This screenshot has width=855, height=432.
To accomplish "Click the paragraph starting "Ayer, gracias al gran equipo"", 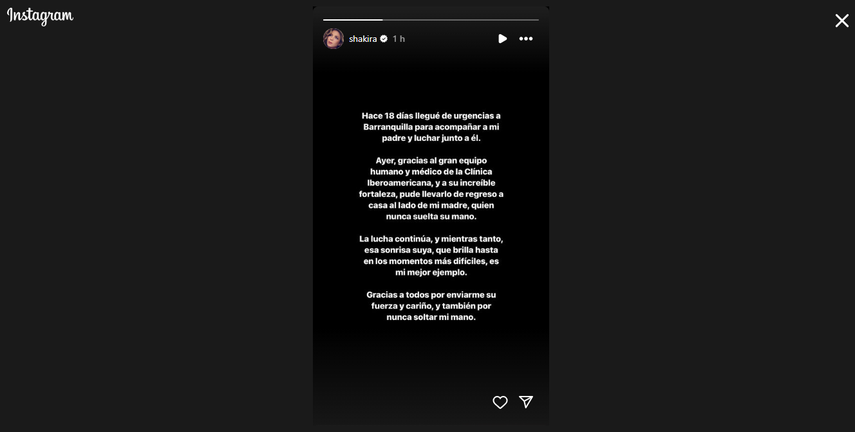I will (x=431, y=188).
